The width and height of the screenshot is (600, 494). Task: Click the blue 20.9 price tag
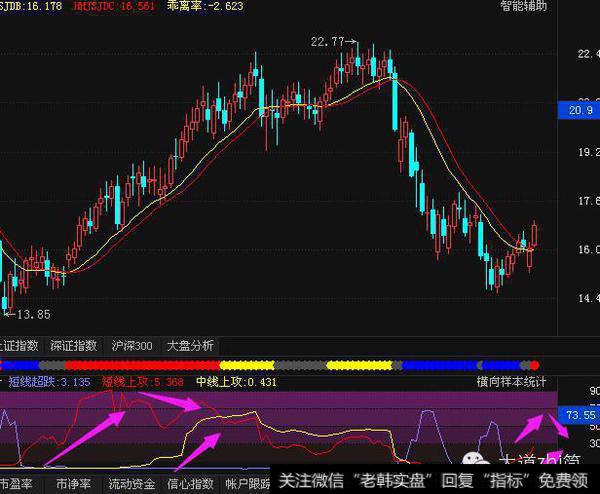(x=579, y=110)
